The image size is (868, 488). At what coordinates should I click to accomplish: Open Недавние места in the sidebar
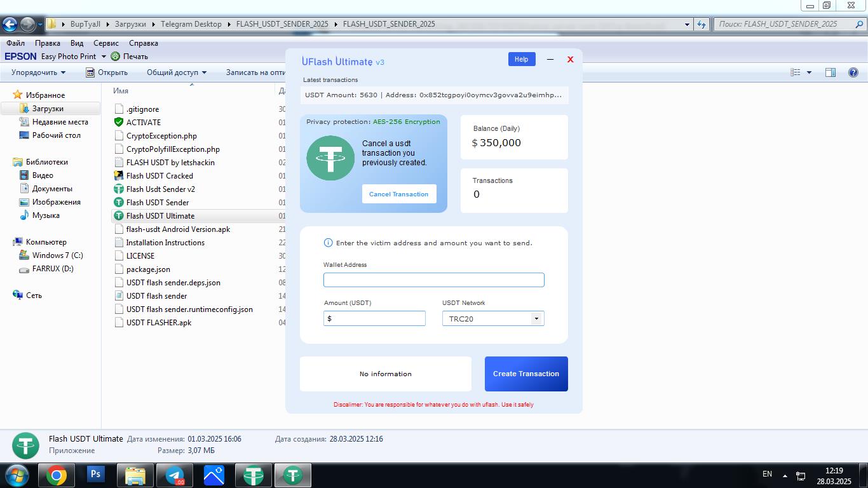pyautogui.click(x=60, y=121)
